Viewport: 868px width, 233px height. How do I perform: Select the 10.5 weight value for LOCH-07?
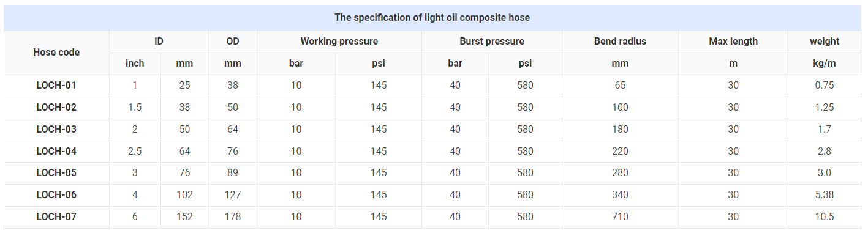click(x=825, y=216)
